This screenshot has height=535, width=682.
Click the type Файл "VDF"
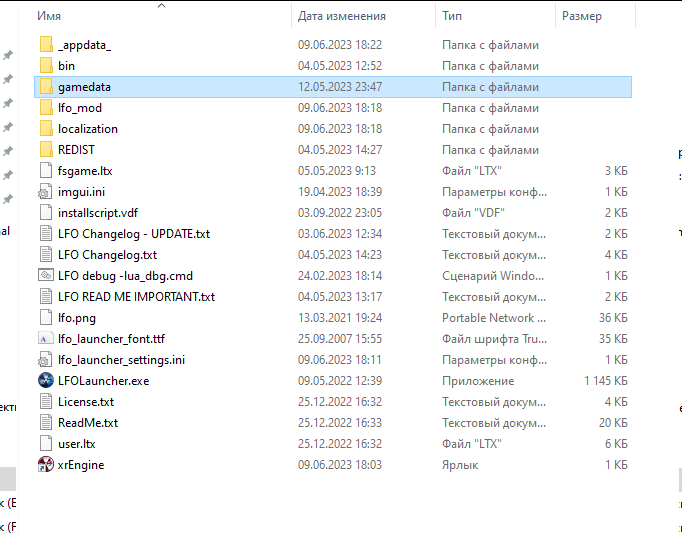pyautogui.click(x=473, y=213)
